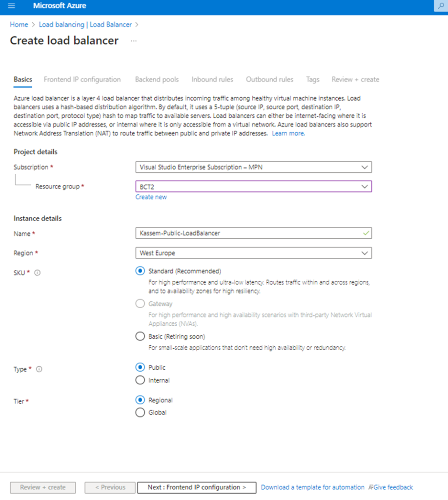Click the Instance details heading
448x500 pixels.
tap(38, 218)
